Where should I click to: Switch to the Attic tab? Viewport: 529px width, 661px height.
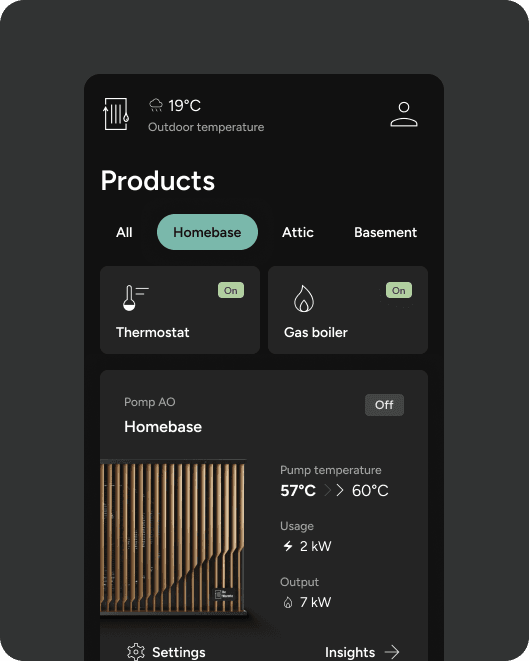coord(298,232)
